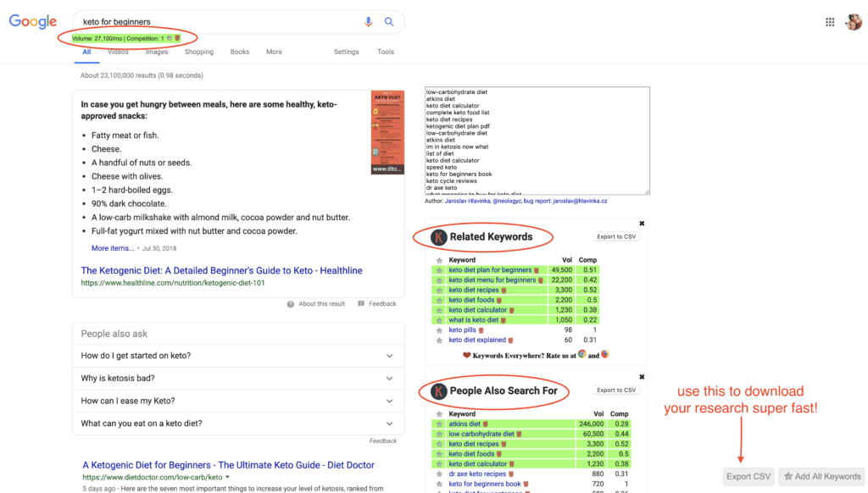Switch to the Shopping tab
The image size is (868, 493).
click(198, 52)
